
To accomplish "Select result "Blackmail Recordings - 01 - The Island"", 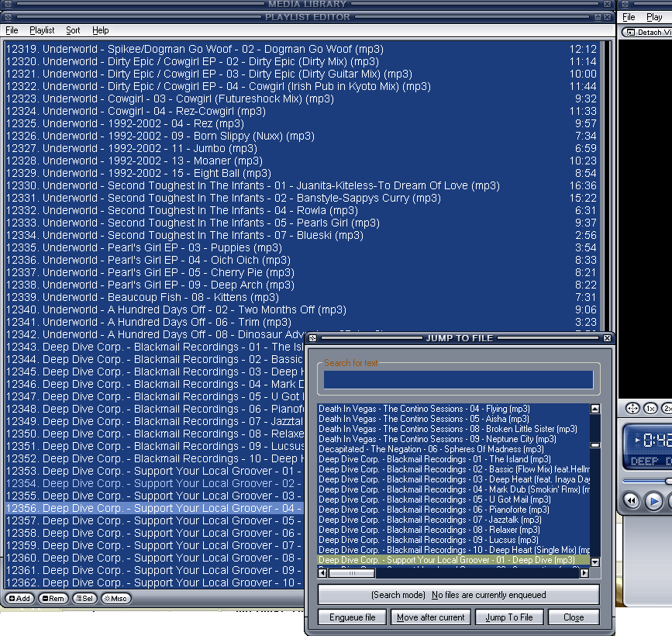I will (x=454, y=459).
